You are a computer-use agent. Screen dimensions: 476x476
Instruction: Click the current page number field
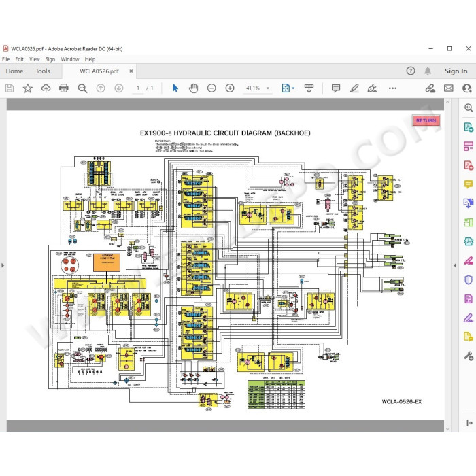tap(138, 88)
